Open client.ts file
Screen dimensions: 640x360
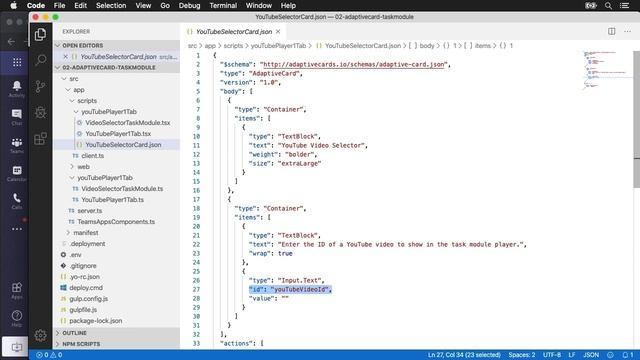pos(92,156)
